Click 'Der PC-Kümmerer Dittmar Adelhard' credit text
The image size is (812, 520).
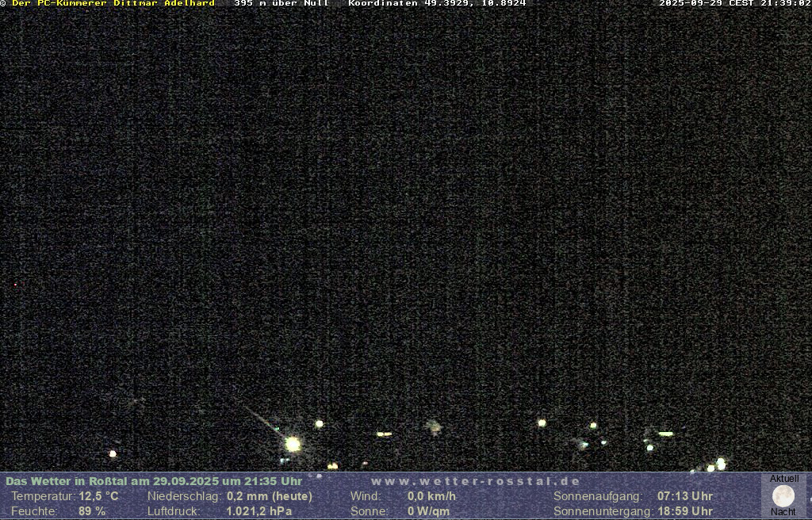pyautogui.click(x=113, y=3)
